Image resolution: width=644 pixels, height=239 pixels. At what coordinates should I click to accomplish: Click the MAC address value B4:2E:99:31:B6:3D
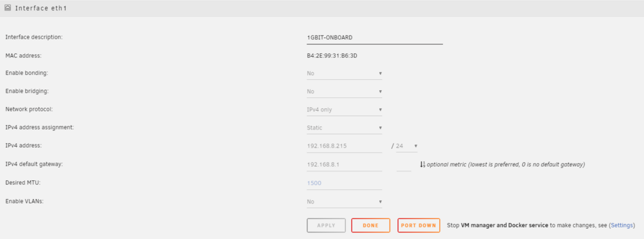pos(332,55)
